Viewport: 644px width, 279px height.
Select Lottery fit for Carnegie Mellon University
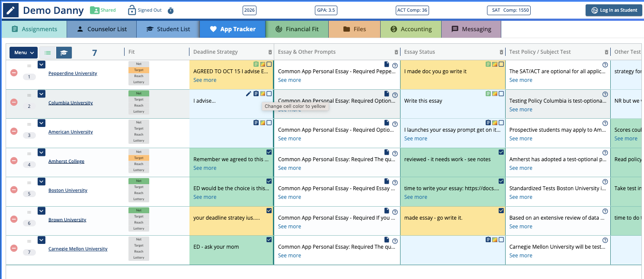(x=139, y=257)
